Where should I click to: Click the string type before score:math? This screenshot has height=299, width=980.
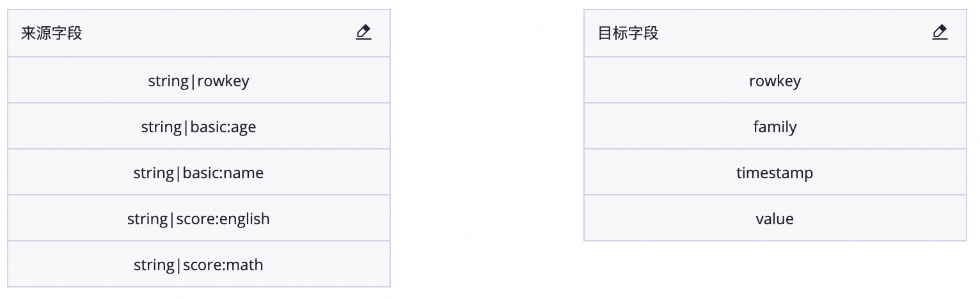tap(154, 265)
